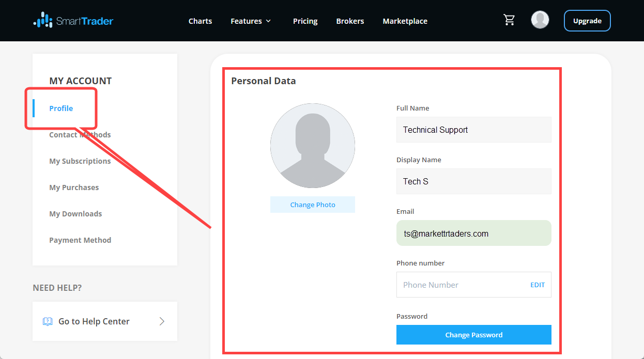This screenshot has width=644, height=359.
Task: Open the Marketplace page
Action: point(405,21)
